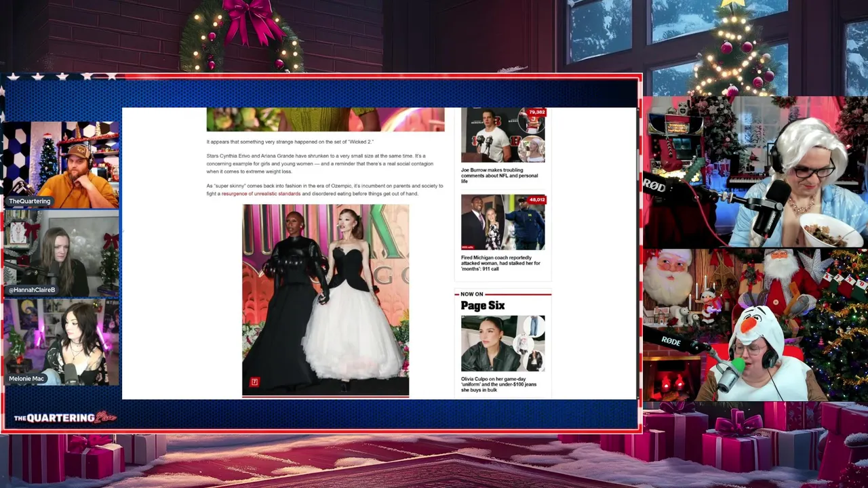Screen dimensions: 868x488
Task: Click the Melonie Mac name label
Action: 26,379
